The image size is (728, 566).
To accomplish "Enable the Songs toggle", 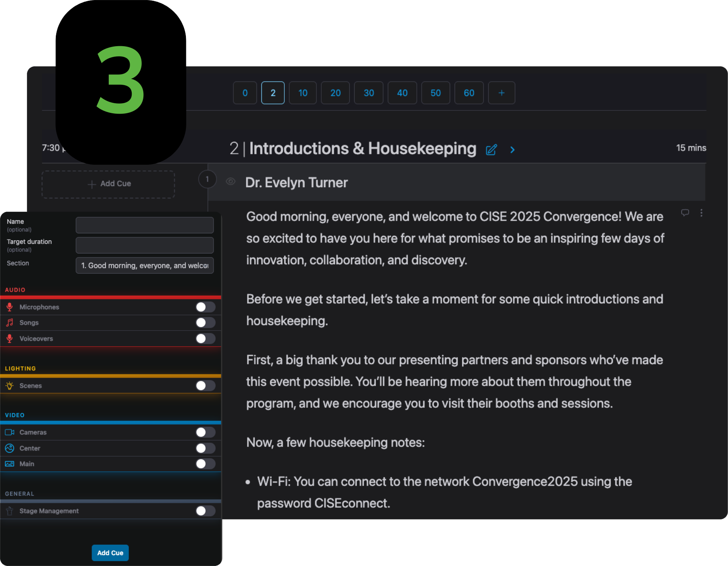I will pos(205,323).
